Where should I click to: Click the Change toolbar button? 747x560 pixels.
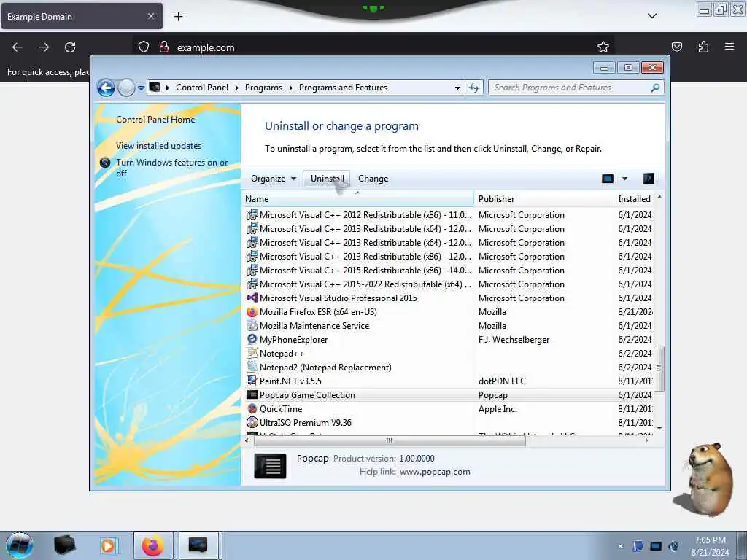(x=373, y=179)
